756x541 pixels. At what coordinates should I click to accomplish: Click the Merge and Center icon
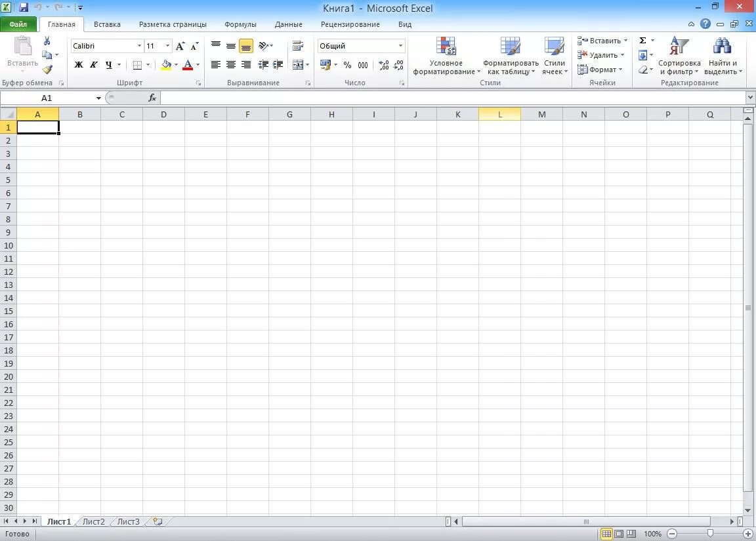click(298, 64)
